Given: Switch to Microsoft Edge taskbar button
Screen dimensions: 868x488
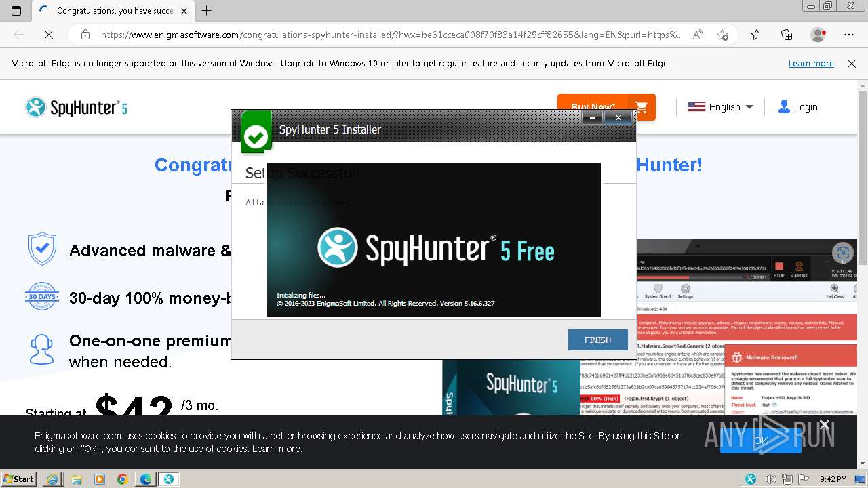Looking at the screenshot, I should coord(146,479).
